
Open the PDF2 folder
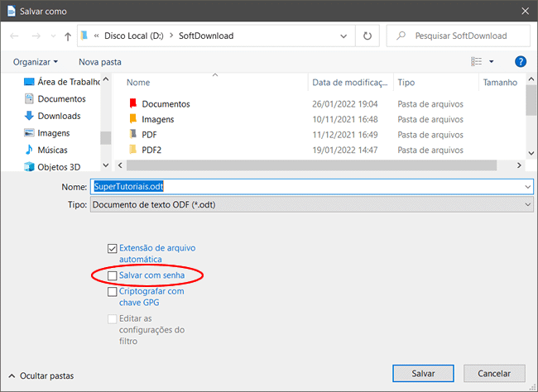(x=150, y=151)
